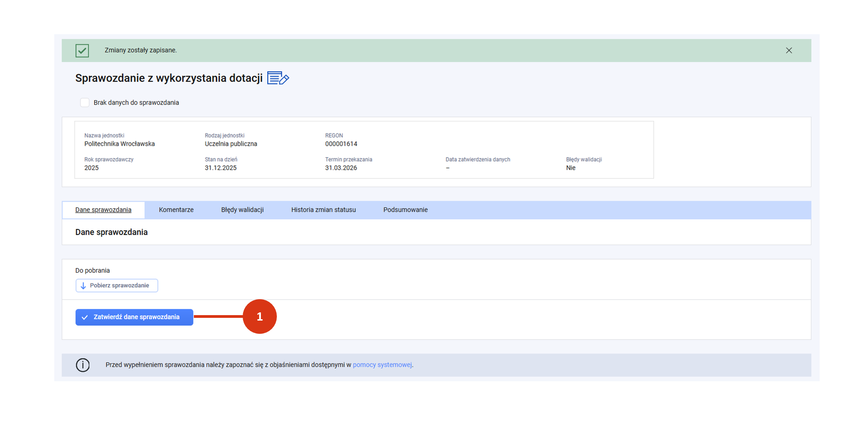Open the "Błędy walidacji" tab
Image resolution: width=868 pixels, height=446 pixels.
click(x=242, y=210)
